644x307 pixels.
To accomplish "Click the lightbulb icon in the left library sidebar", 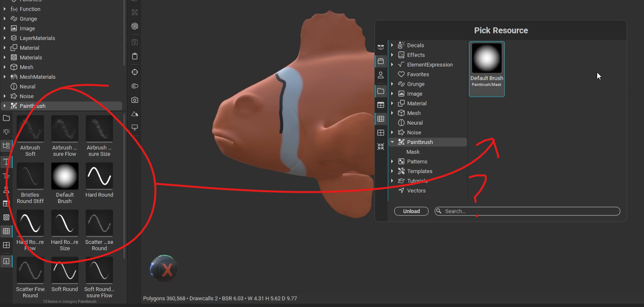I will pos(6,132).
